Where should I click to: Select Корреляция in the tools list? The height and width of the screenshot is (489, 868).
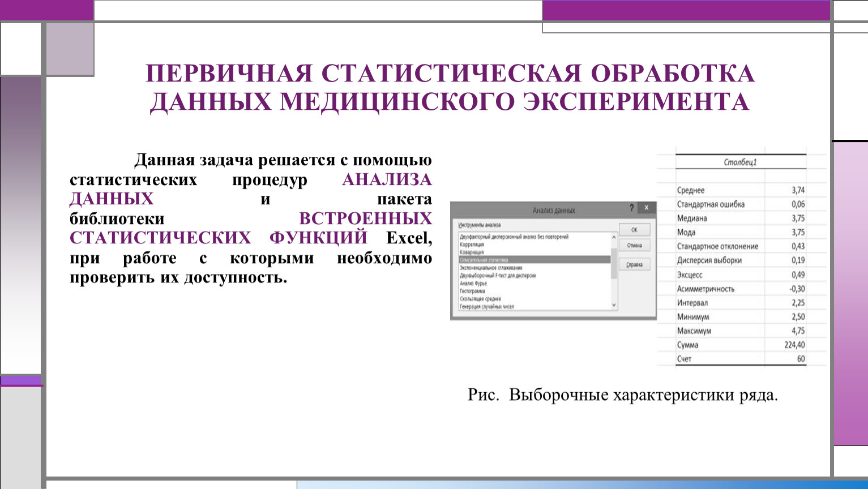point(472,244)
